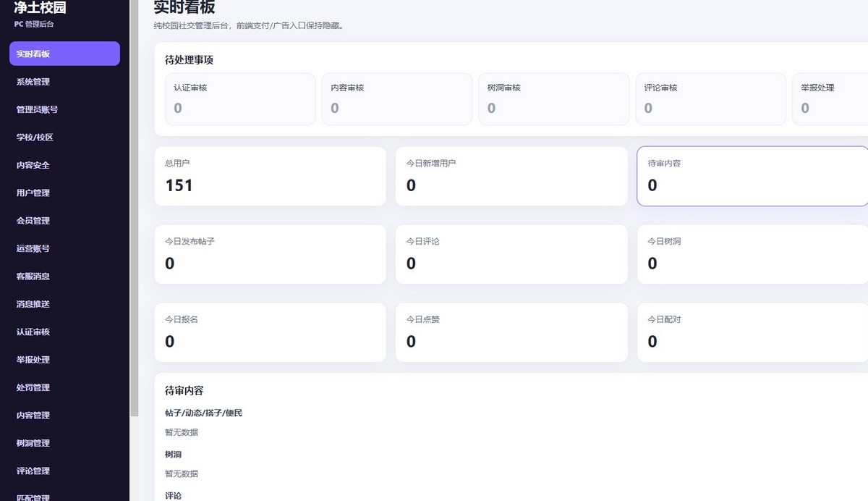
Task: Click the 待审内容 panel heading
Action: point(184,390)
